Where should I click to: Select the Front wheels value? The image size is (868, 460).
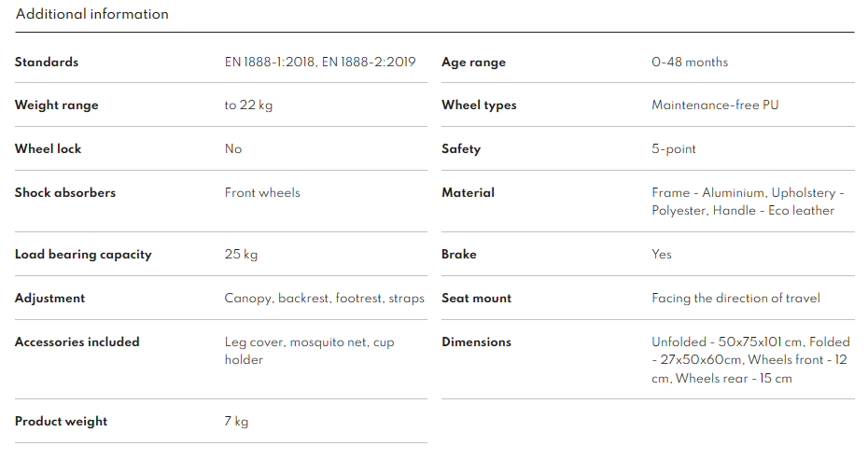click(x=262, y=193)
